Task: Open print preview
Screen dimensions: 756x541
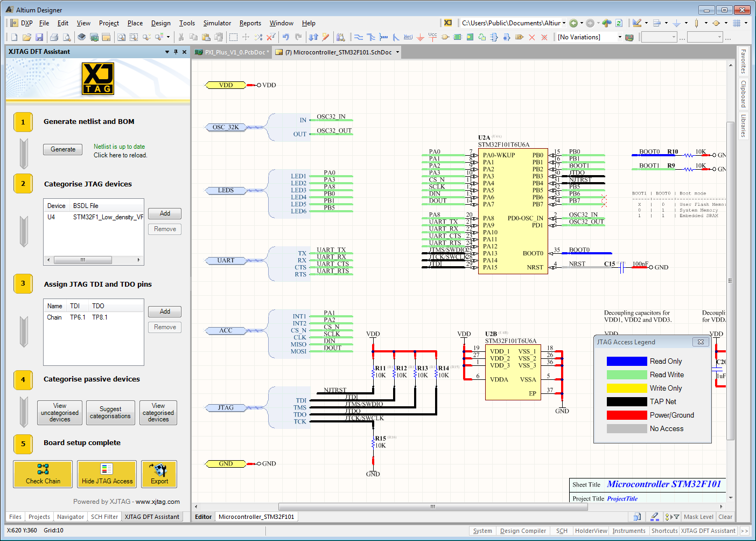Action: pyautogui.click(x=66, y=37)
